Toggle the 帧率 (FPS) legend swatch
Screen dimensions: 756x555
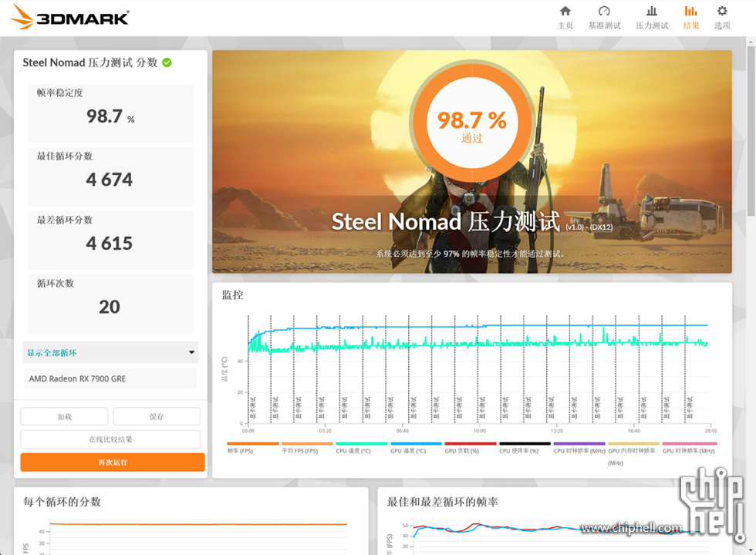(253, 444)
